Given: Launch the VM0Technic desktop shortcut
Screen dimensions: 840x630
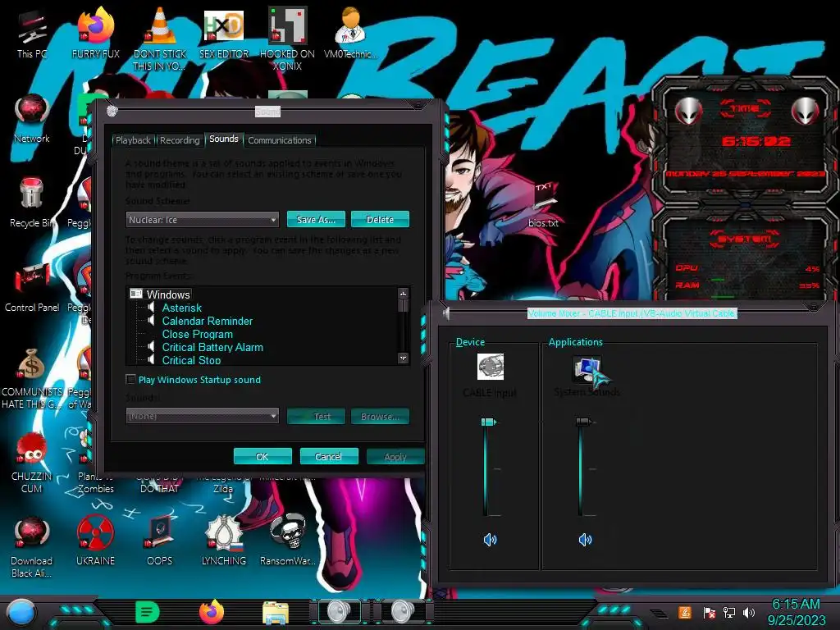Looking at the screenshot, I should coord(350,32).
